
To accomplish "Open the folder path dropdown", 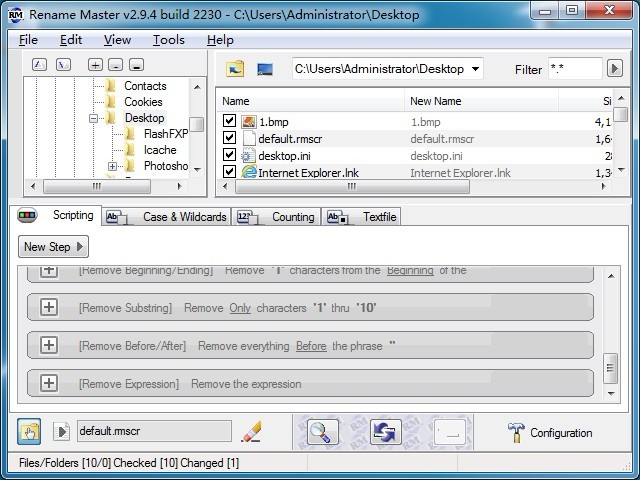I will click(474, 69).
